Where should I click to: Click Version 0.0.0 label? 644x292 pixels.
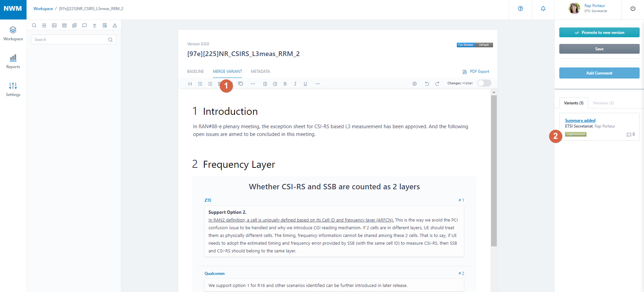tap(198, 44)
